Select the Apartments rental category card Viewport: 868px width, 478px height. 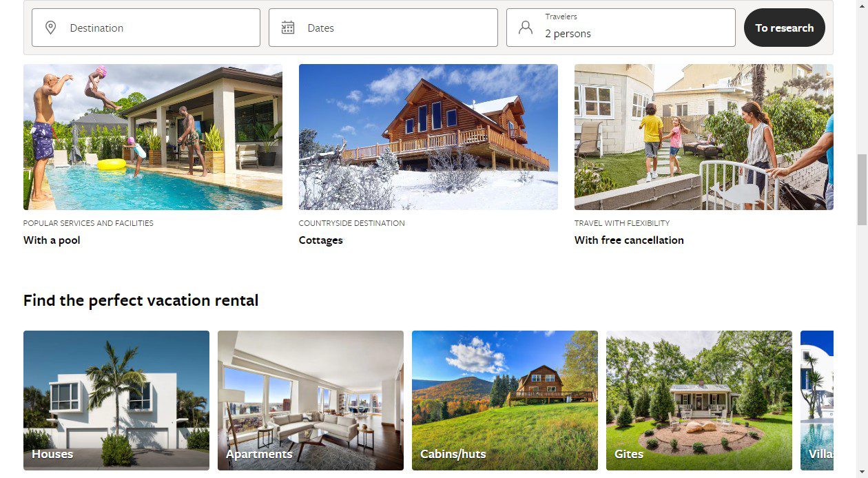[x=311, y=400]
